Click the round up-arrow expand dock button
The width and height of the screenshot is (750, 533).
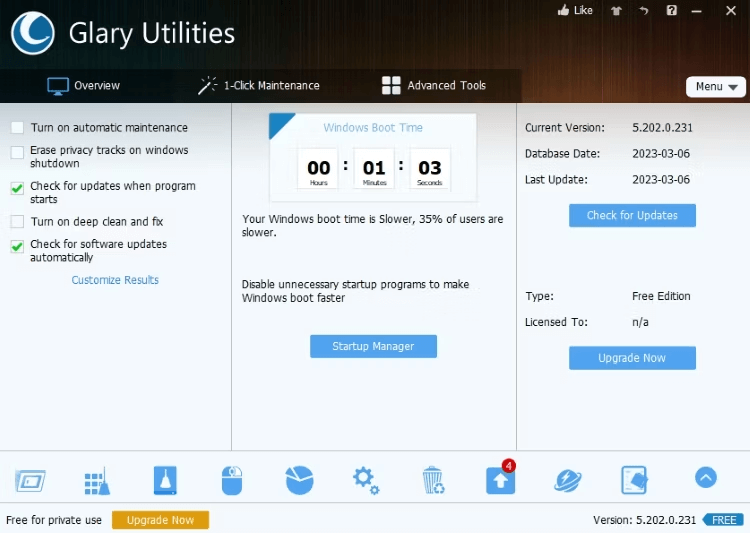pyautogui.click(x=706, y=477)
